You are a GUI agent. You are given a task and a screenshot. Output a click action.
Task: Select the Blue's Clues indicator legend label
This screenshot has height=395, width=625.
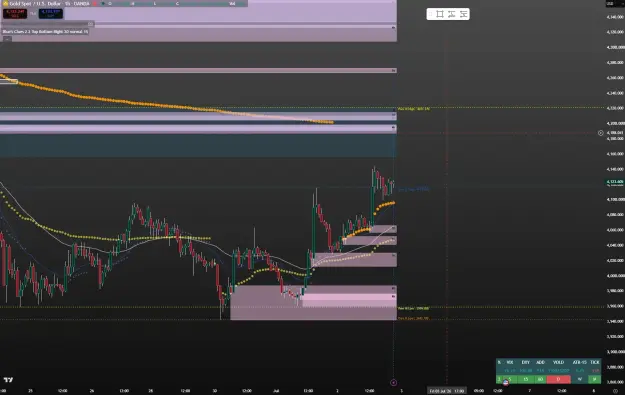(x=45, y=31)
